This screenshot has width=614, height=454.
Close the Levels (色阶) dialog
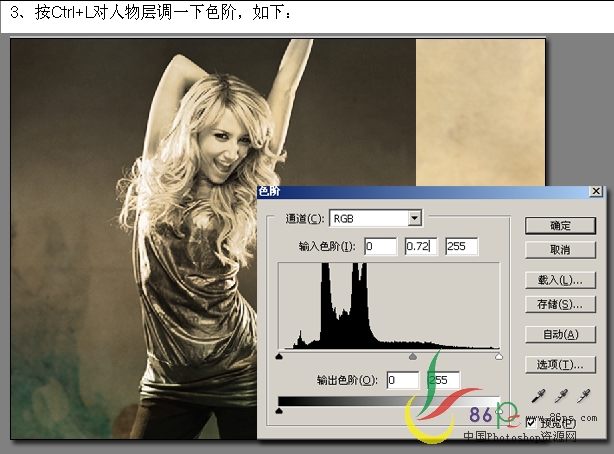[x=596, y=191]
